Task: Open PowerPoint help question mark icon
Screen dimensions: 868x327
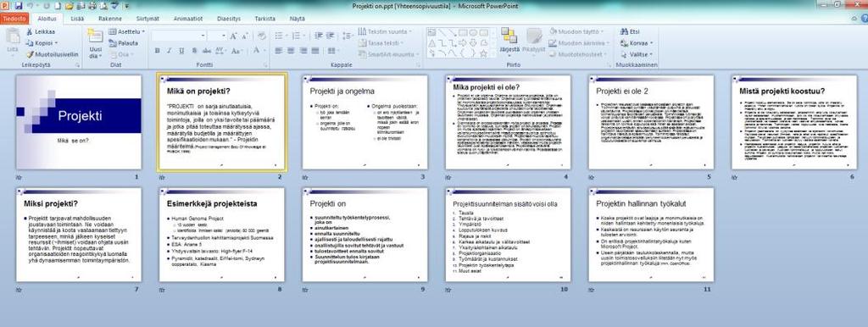Action: (x=864, y=19)
